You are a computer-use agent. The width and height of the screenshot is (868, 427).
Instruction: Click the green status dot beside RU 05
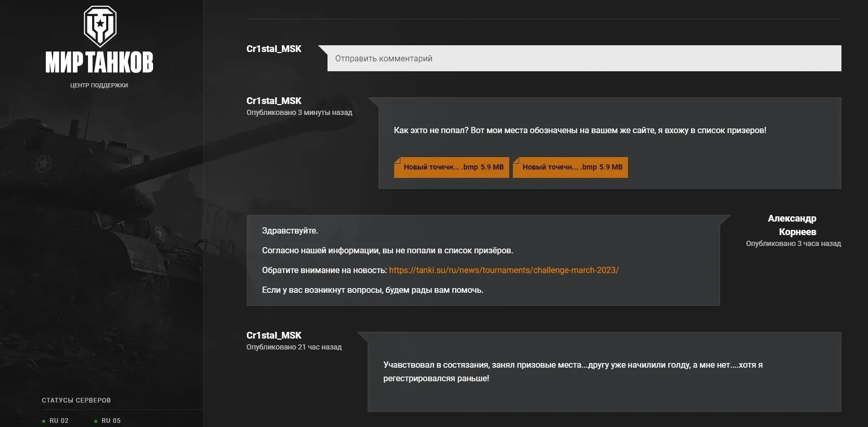[96, 421]
